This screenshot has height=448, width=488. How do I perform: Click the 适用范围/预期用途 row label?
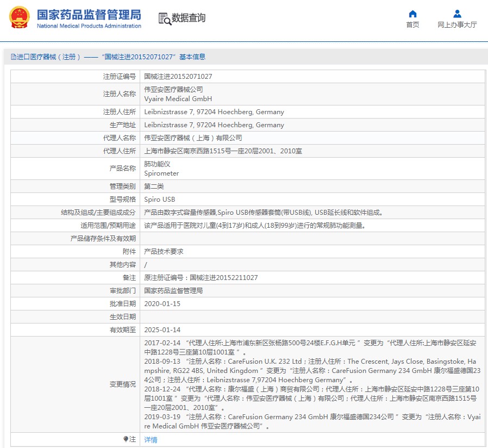(108, 226)
